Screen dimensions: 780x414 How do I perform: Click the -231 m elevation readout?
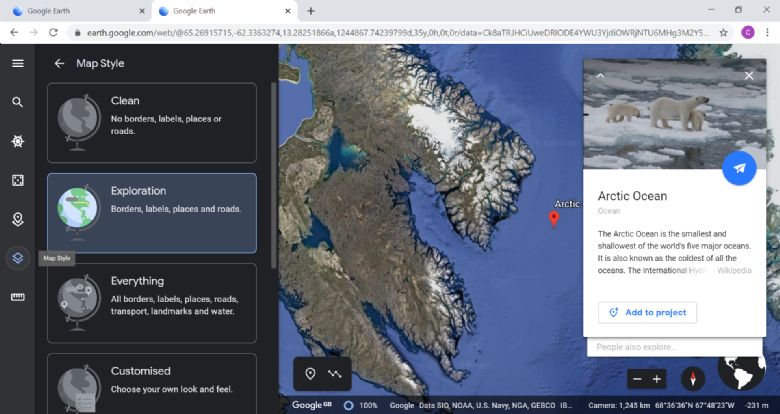coord(757,406)
